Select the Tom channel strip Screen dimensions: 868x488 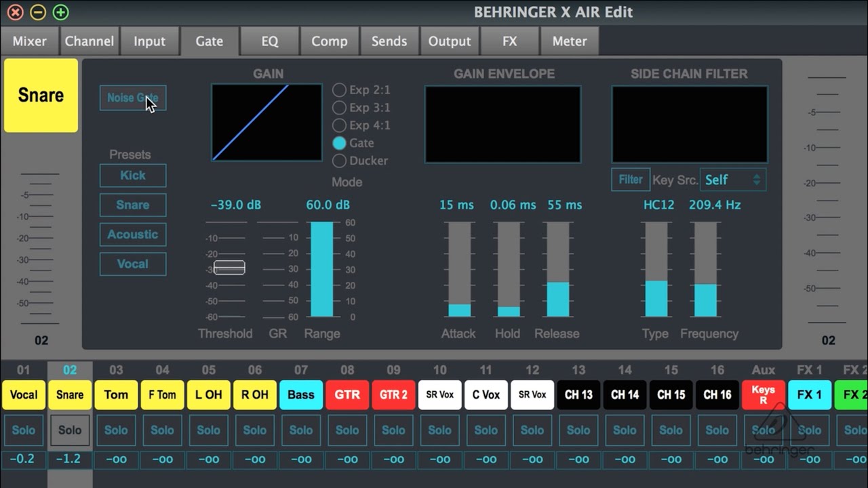[116, 395]
